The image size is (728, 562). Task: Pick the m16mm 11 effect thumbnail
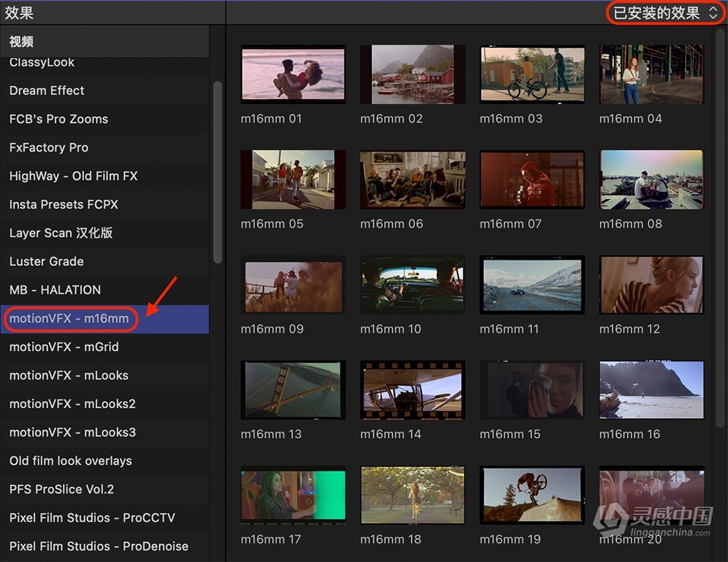click(x=532, y=285)
